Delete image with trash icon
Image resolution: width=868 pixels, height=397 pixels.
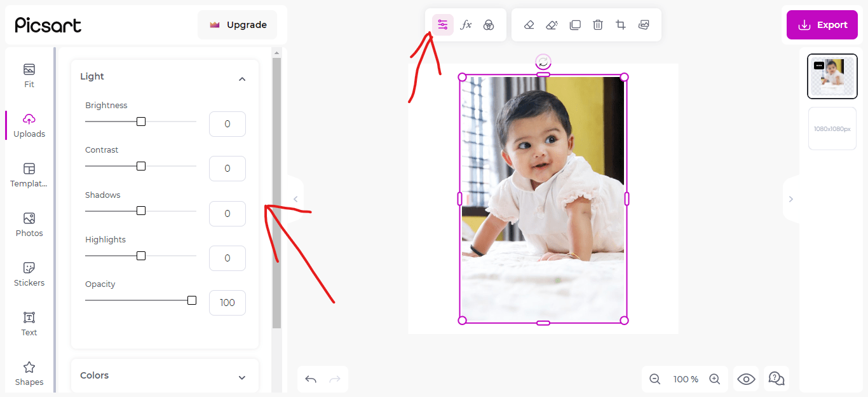click(598, 25)
